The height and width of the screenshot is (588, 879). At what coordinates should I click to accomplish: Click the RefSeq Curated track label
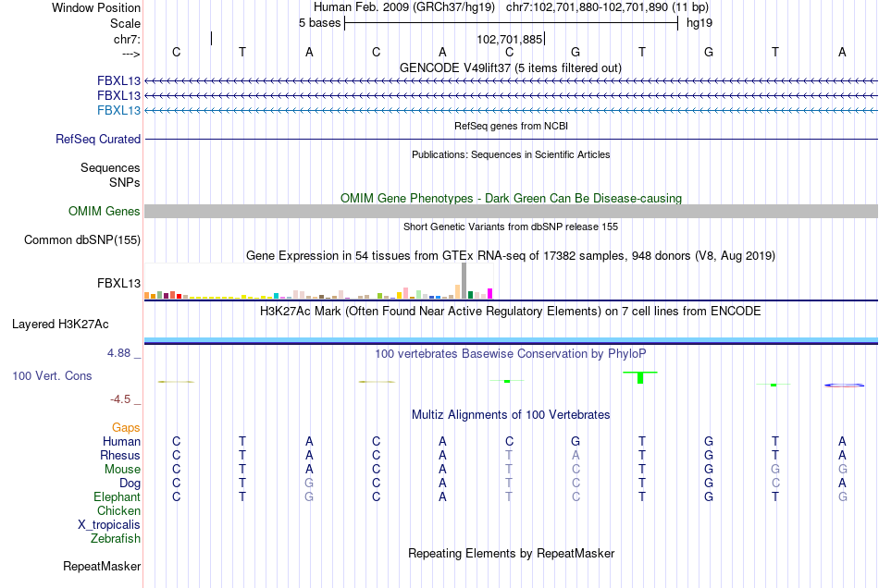(98, 139)
